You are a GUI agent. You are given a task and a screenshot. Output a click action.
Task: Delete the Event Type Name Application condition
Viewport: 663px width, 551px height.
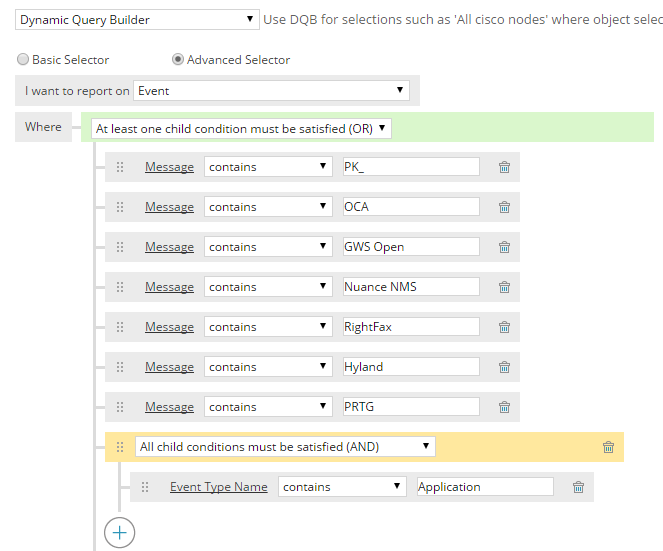(578, 487)
